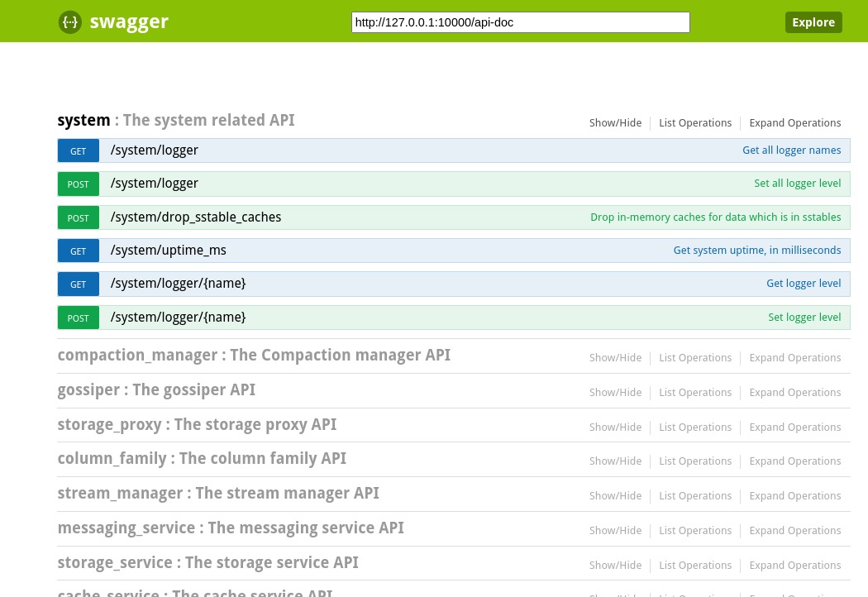The image size is (868, 597).
Task: Toggle Show/Hide for the system API section
Action: [x=615, y=122]
